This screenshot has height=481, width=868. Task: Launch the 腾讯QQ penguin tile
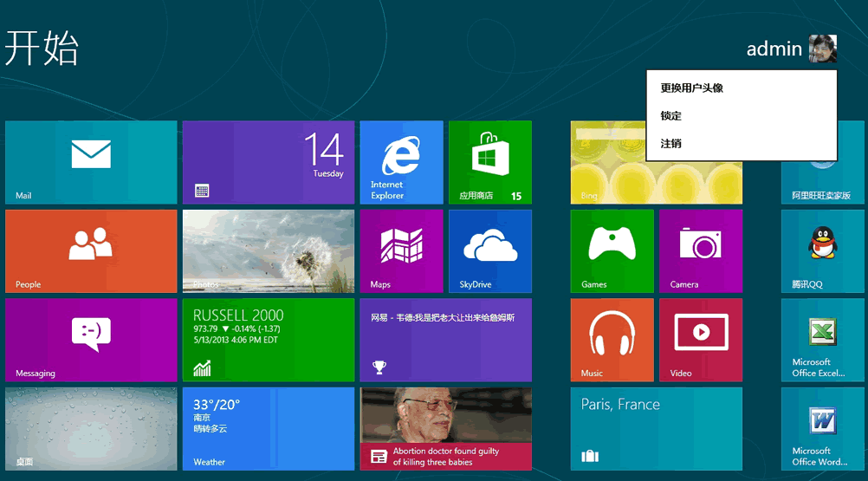click(x=823, y=251)
